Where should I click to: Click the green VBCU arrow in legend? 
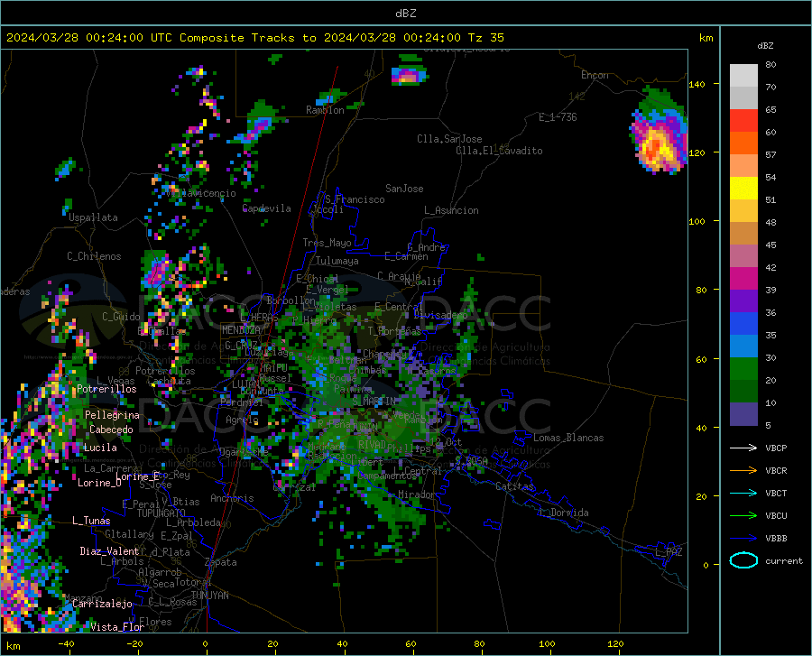point(743,516)
